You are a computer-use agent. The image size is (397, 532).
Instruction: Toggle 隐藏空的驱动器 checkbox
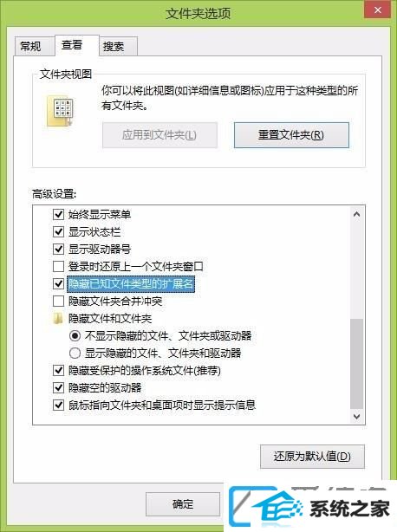click(x=58, y=387)
